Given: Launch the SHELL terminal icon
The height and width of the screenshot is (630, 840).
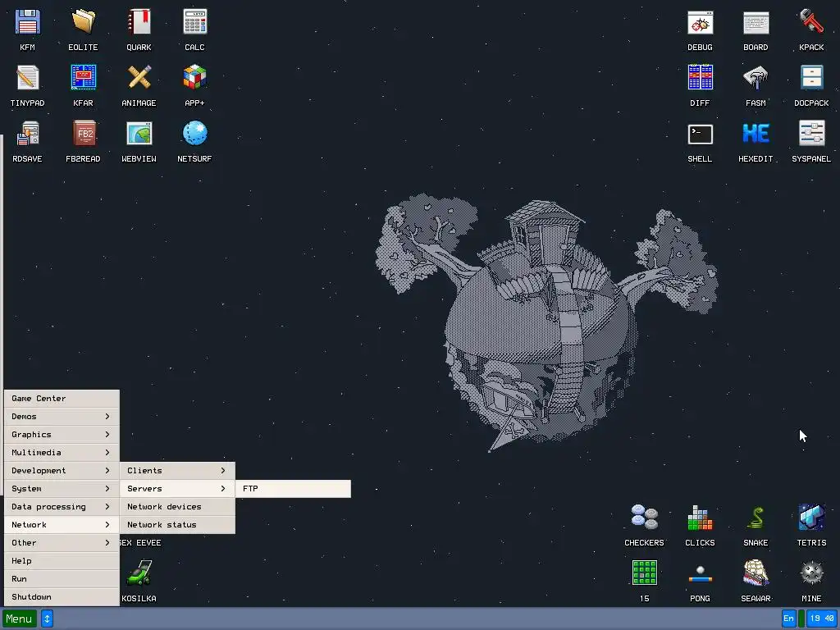Looking at the screenshot, I should (701, 134).
